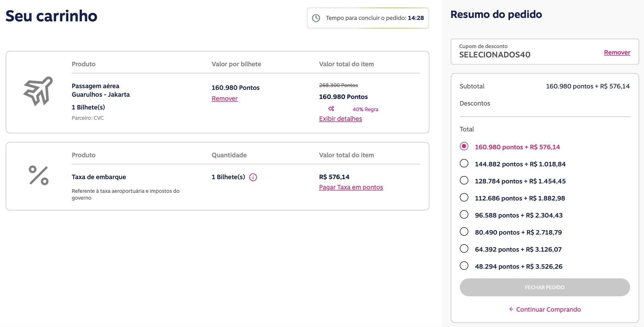Viewport: 644px width, 327px height.
Task: Choose 80.490 pontos + R$ 2.718,79 radio
Action: tap(464, 231)
